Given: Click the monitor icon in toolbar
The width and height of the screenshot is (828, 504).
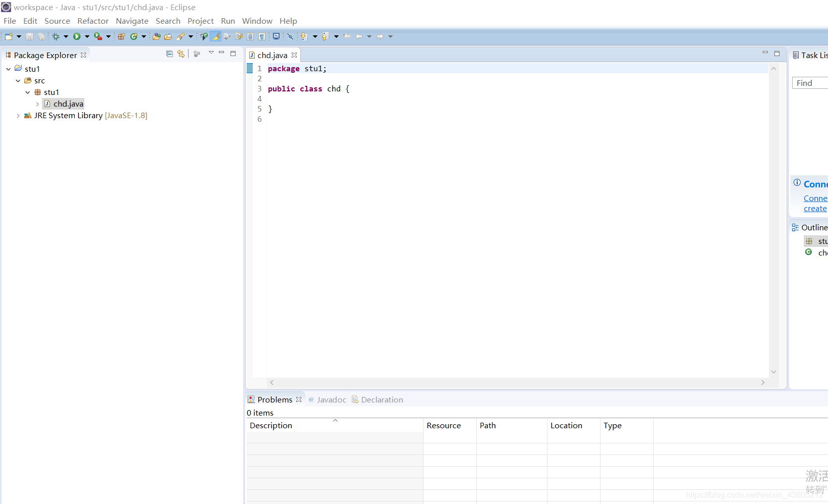Looking at the screenshot, I should 276,36.
